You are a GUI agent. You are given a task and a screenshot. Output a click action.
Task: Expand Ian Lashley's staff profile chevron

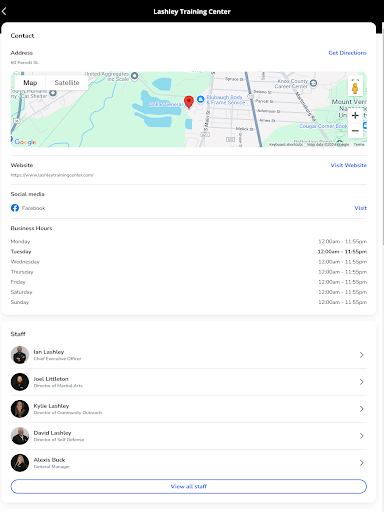coord(361,355)
